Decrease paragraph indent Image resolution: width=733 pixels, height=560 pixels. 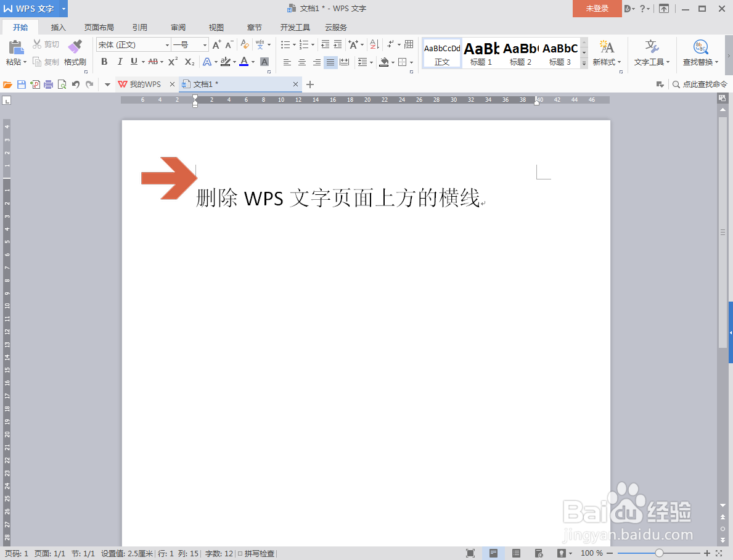click(x=326, y=44)
